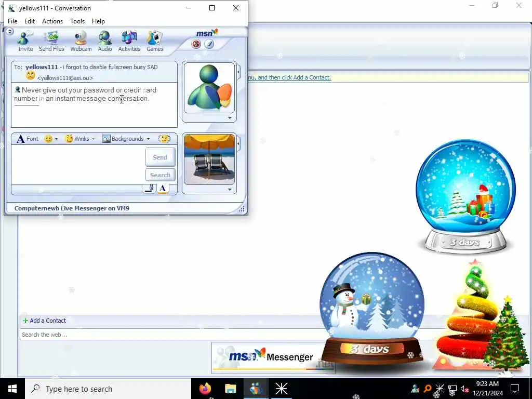
Task: Open File Explorer from the taskbar
Action: coord(230,389)
